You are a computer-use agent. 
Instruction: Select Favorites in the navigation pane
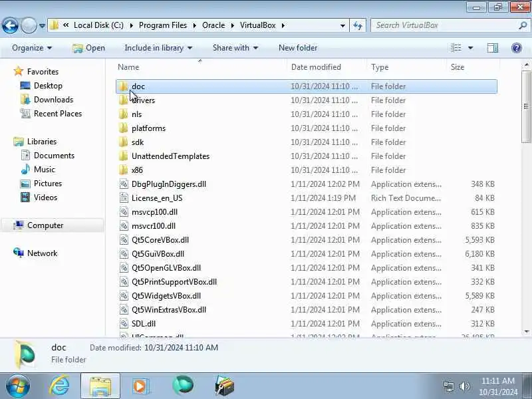[x=43, y=72]
